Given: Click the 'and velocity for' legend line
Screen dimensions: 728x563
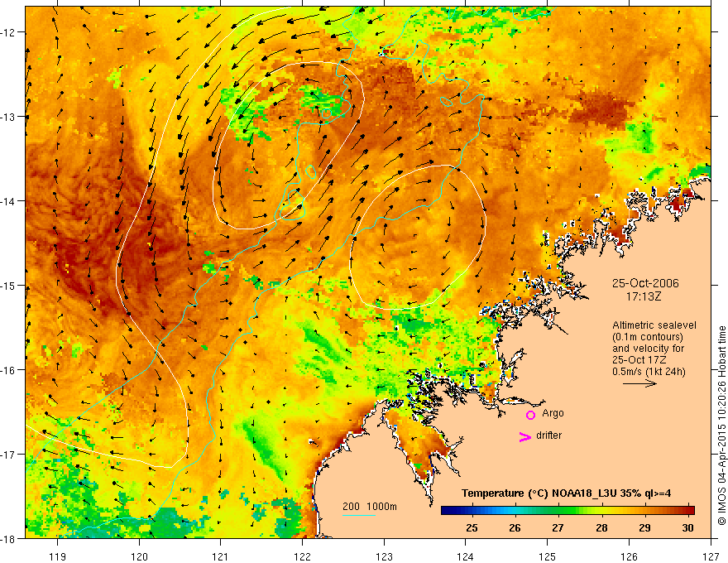Looking at the screenshot, I should pyautogui.click(x=648, y=349).
